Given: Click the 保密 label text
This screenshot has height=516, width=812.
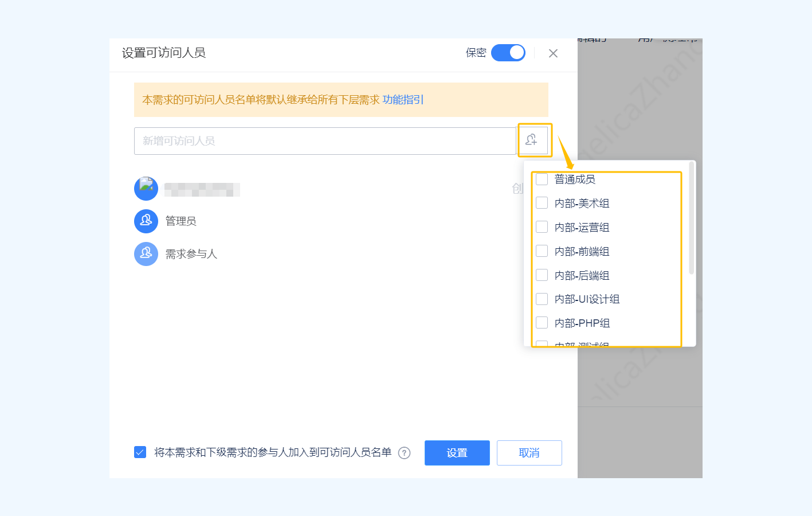Looking at the screenshot, I should [476, 53].
